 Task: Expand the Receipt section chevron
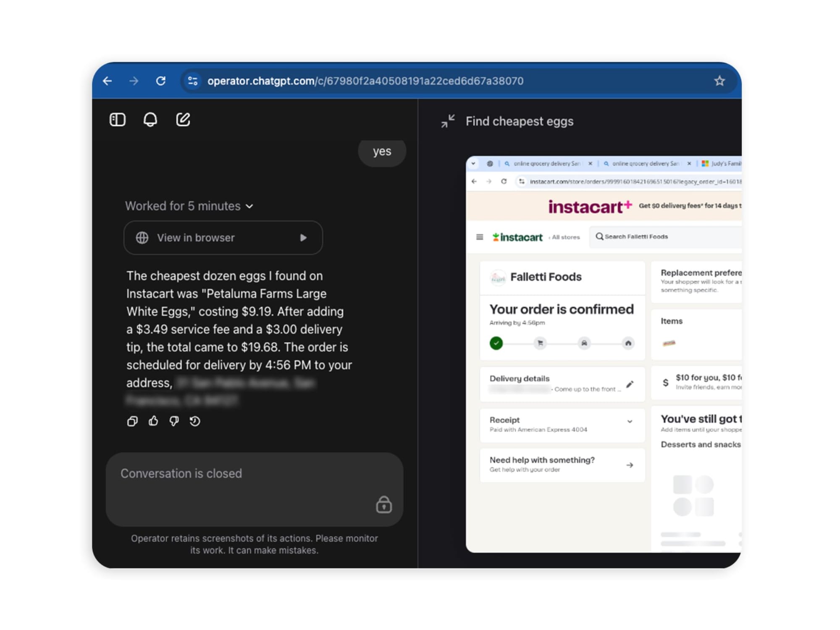[x=630, y=421]
